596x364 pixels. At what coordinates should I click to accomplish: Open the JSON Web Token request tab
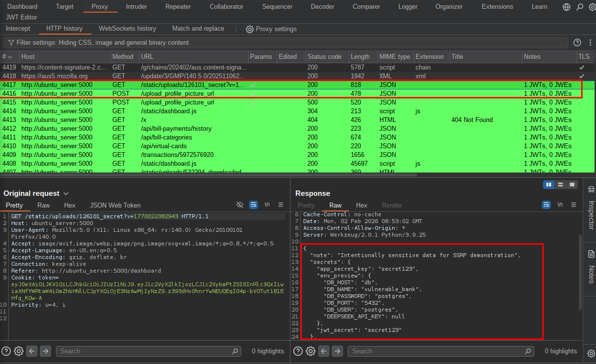115,205
